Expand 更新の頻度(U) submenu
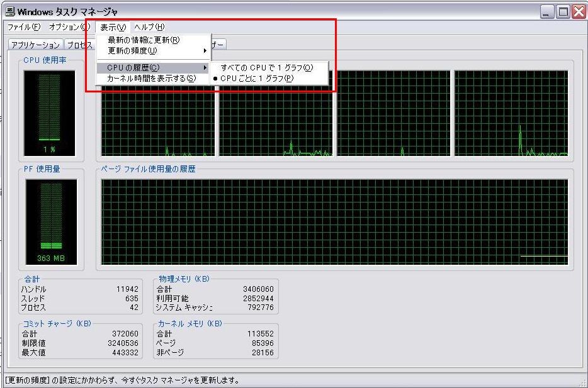Viewport: 588px width, 388px height. click(x=154, y=50)
